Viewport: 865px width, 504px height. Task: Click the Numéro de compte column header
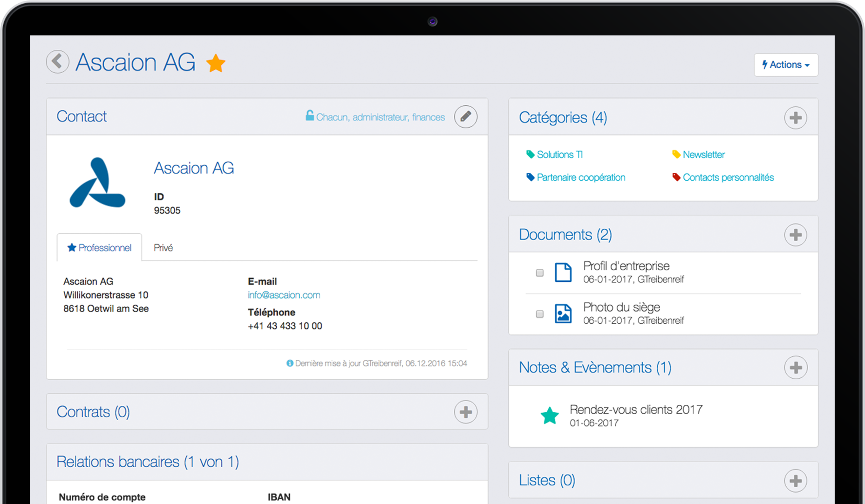click(x=102, y=497)
